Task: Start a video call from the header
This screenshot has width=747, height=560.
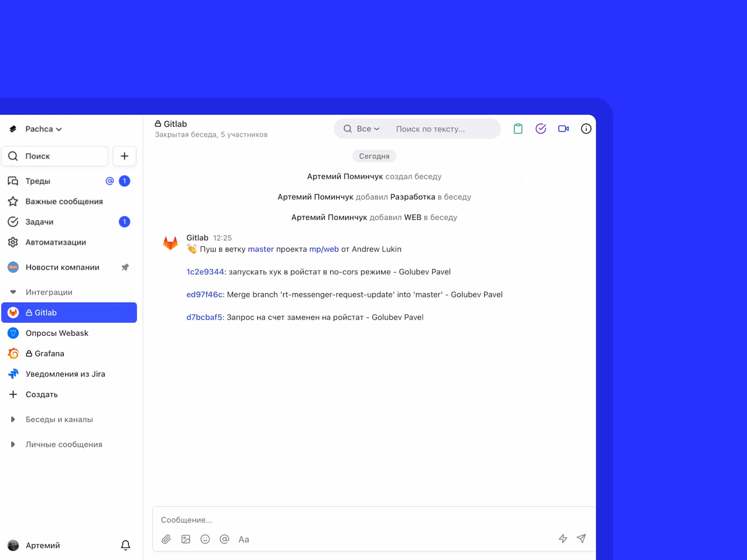Action: click(564, 129)
